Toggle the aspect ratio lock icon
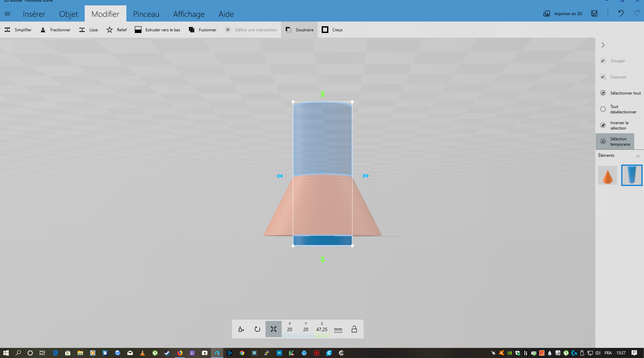The width and height of the screenshot is (644, 358). coord(354,329)
